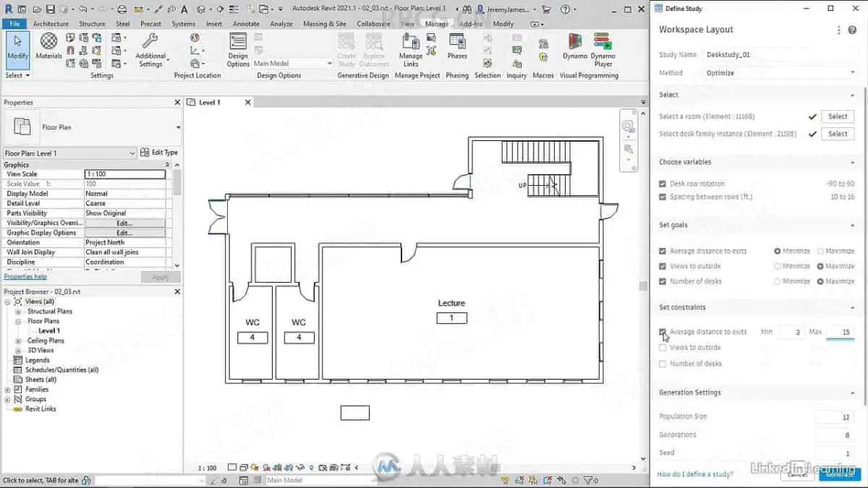Image resolution: width=868 pixels, height=488 pixels.
Task: Click the filter icon in the status bar
Action: (x=587, y=480)
